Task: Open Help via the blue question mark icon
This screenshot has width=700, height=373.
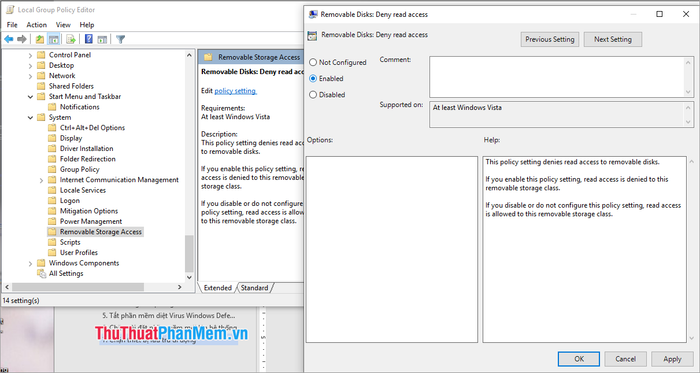Action: 88,39
